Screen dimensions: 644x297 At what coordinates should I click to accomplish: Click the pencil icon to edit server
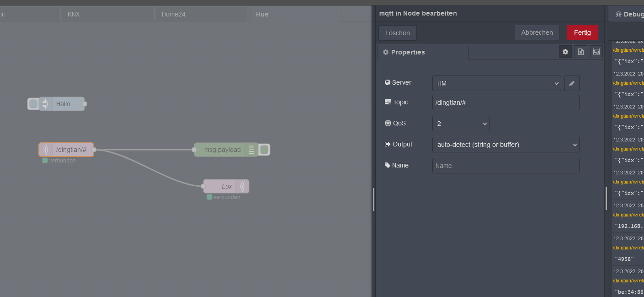point(572,83)
